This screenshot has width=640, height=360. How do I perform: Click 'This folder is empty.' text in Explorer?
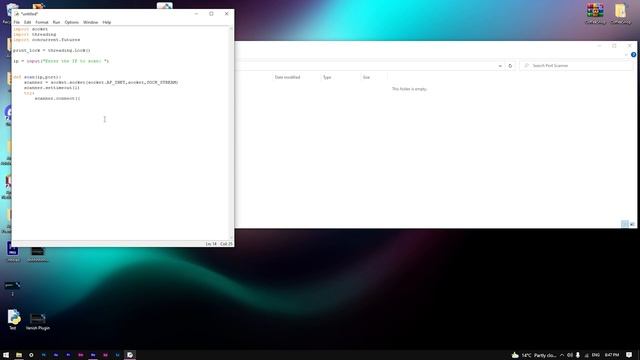tap(409, 89)
